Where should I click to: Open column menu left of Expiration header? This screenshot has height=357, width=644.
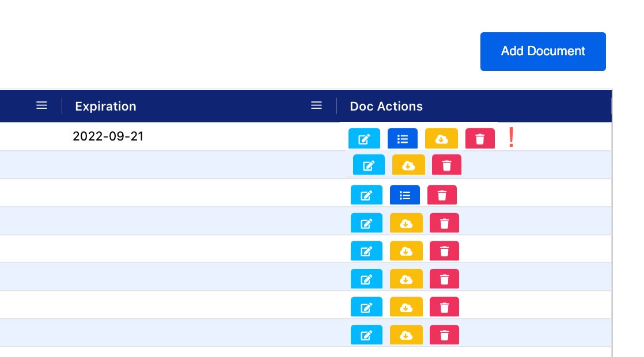tap(41, 105)
